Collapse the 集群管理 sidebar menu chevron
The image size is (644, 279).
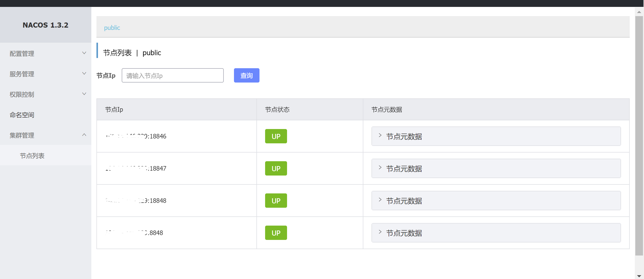(x=84, y=135)
